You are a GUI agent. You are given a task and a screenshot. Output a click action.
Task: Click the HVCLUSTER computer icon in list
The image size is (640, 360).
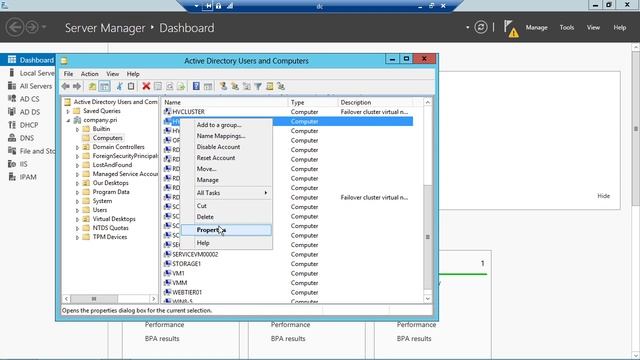point(167,111)
